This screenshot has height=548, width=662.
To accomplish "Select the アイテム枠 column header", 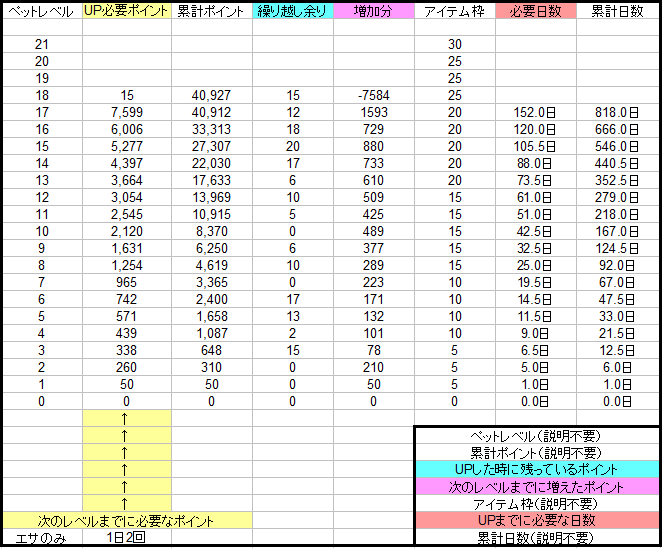I will point(455,10).
